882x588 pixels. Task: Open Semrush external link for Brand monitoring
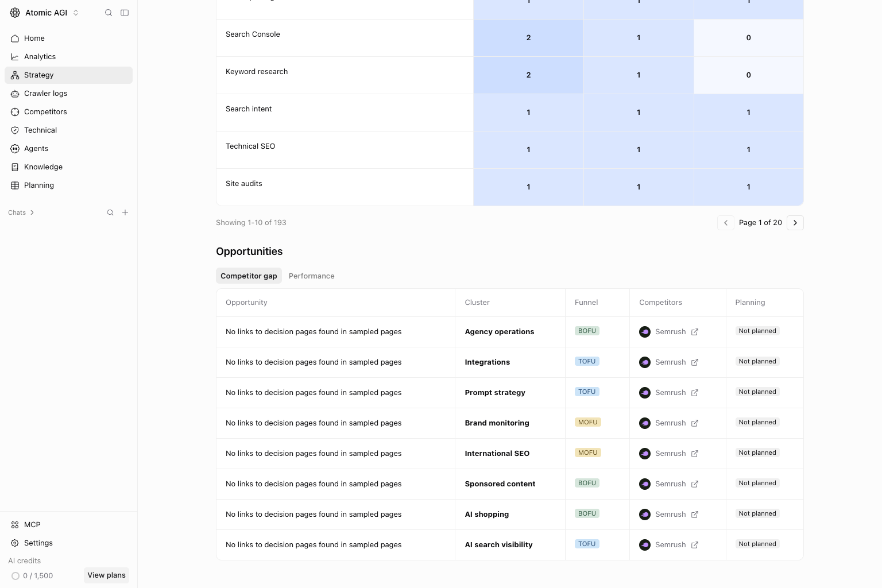[695, 423]
